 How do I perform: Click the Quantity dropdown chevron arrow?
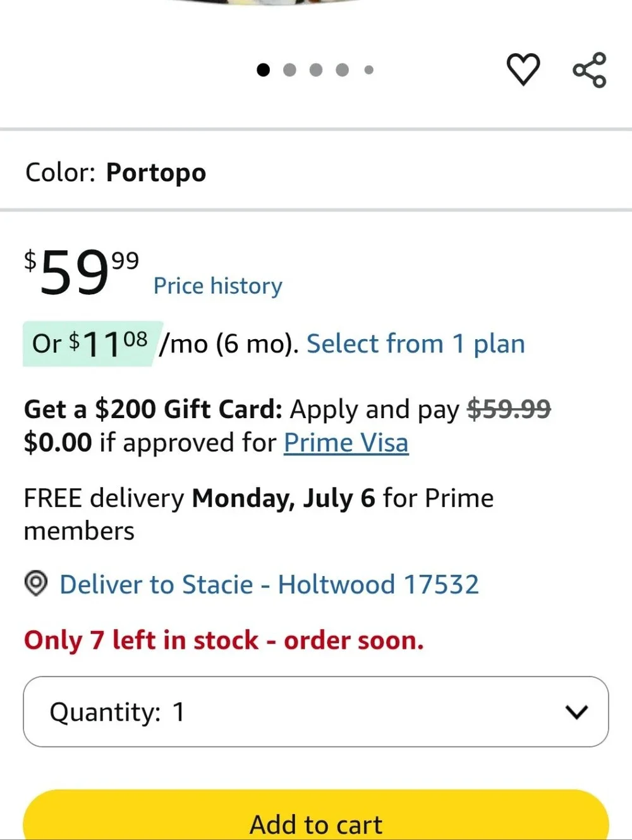(576, 712)
